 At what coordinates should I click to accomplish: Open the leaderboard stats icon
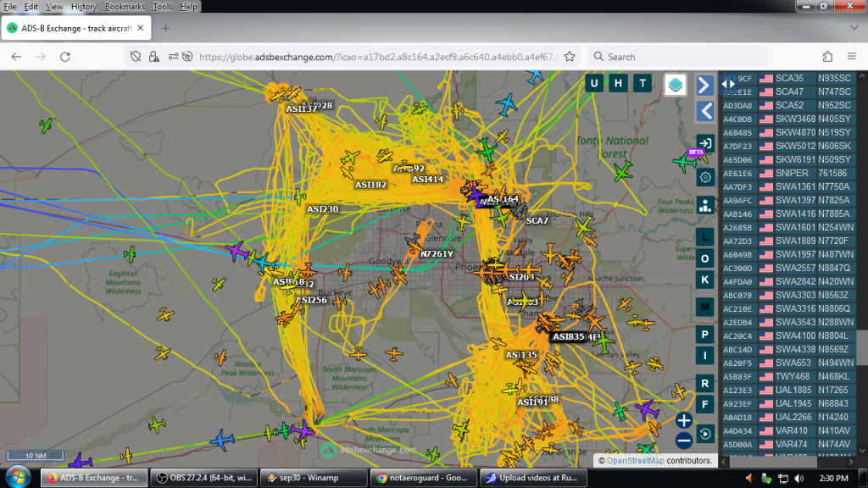pos(704,205)
